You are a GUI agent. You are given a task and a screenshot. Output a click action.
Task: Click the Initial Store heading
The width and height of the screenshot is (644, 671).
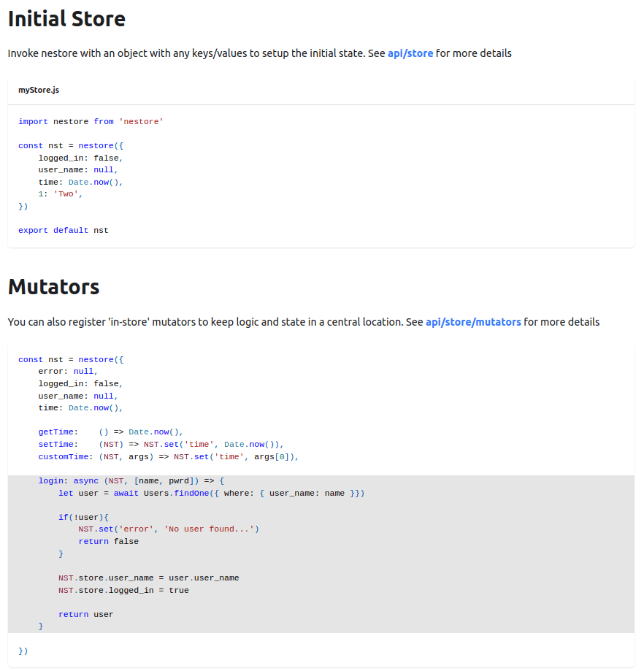pyautogui.click(x=66, y=19)
